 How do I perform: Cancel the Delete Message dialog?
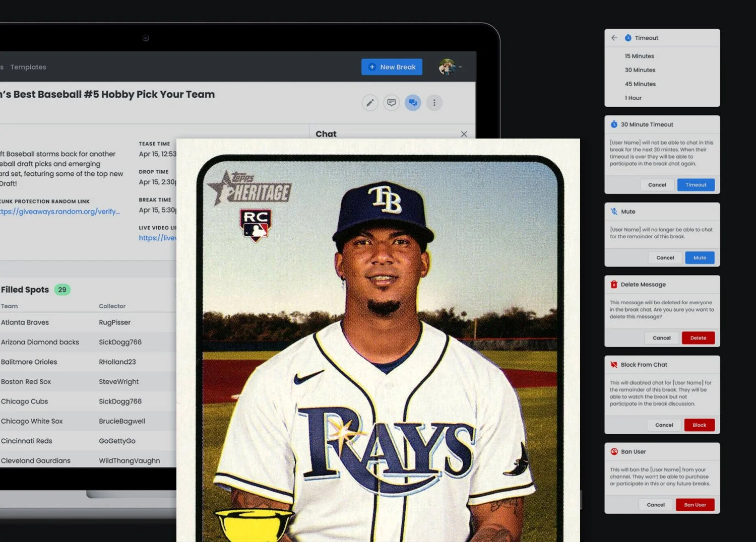pyautogui.click(x=661, y=338)
